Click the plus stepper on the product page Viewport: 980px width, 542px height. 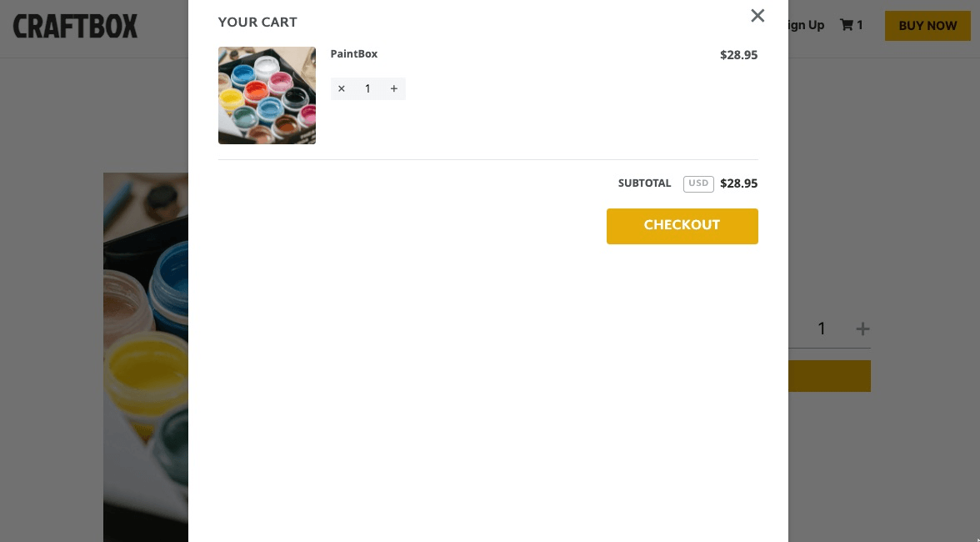pyautogui.click(x=862, y=329)
